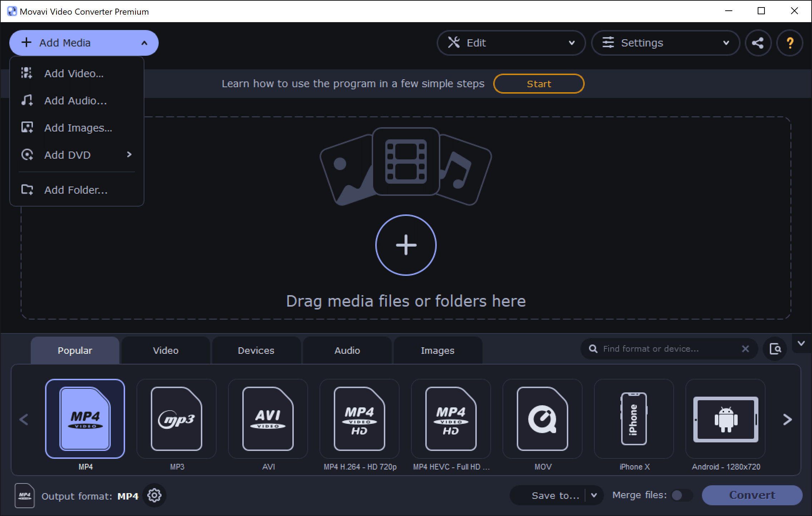Show next format presets with right arrow

787,419
